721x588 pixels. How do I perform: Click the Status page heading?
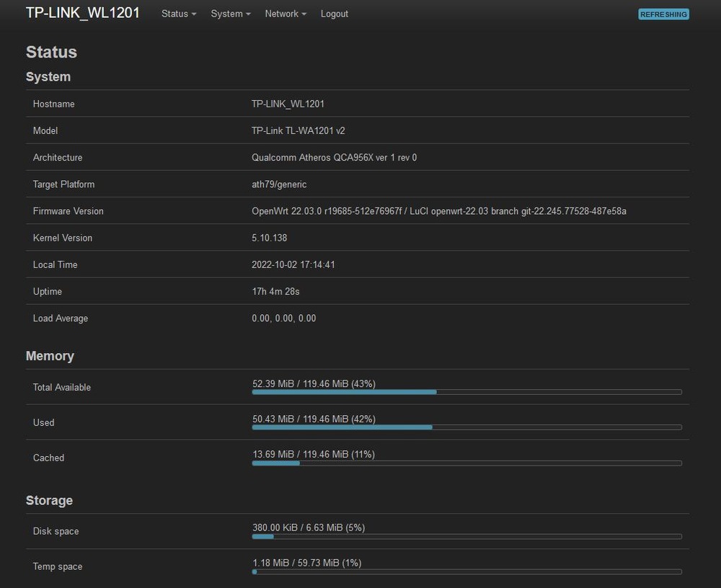[x=51, y=52]
